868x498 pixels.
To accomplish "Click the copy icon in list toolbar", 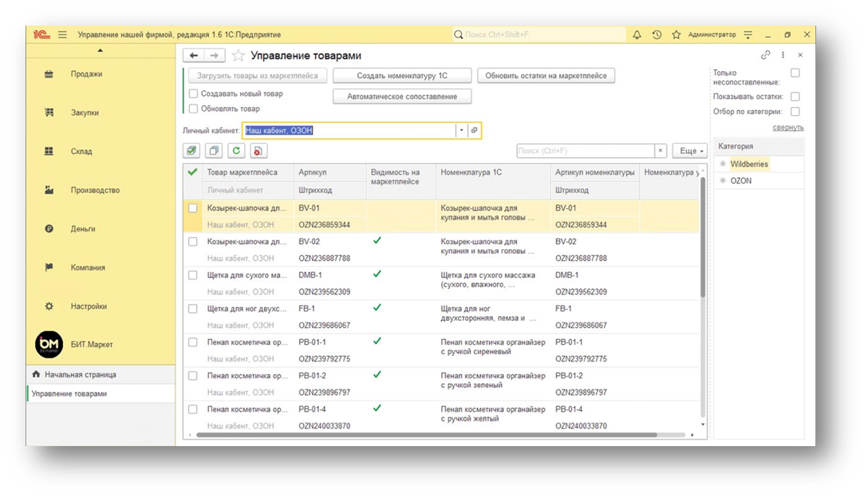I will point(214,151).
